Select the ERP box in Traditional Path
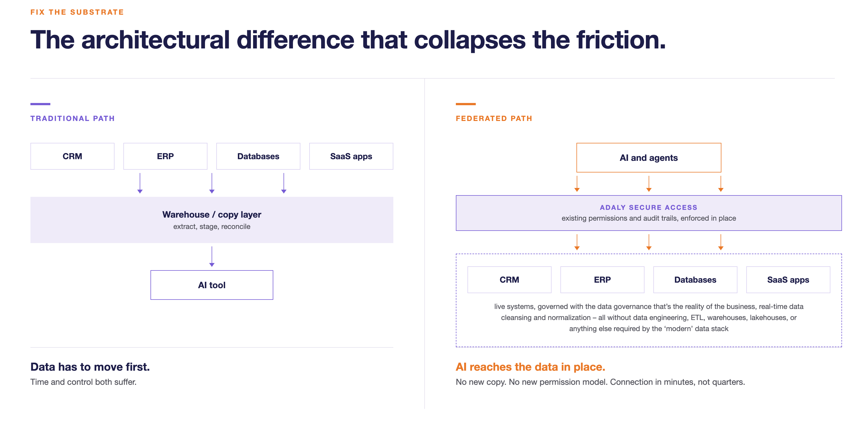 165,156
